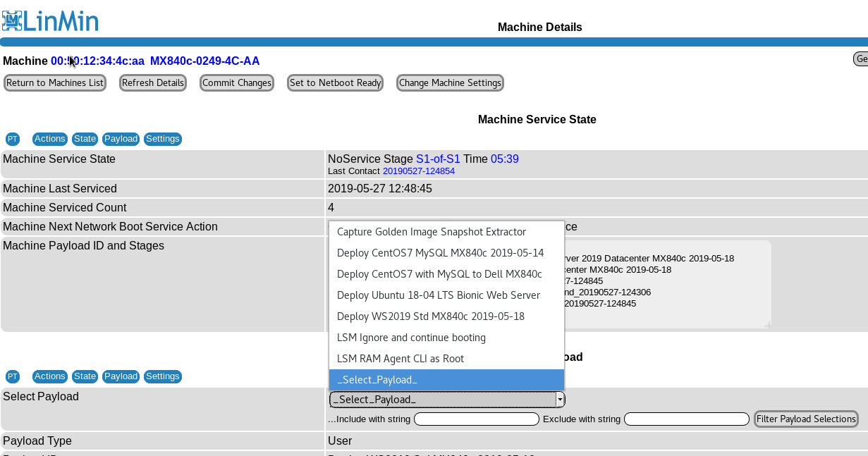Viewport: 868px width, 456px height.
Task: Choose Capture Golden Image Snapshot Extractor option
Action: coord(432,232)
